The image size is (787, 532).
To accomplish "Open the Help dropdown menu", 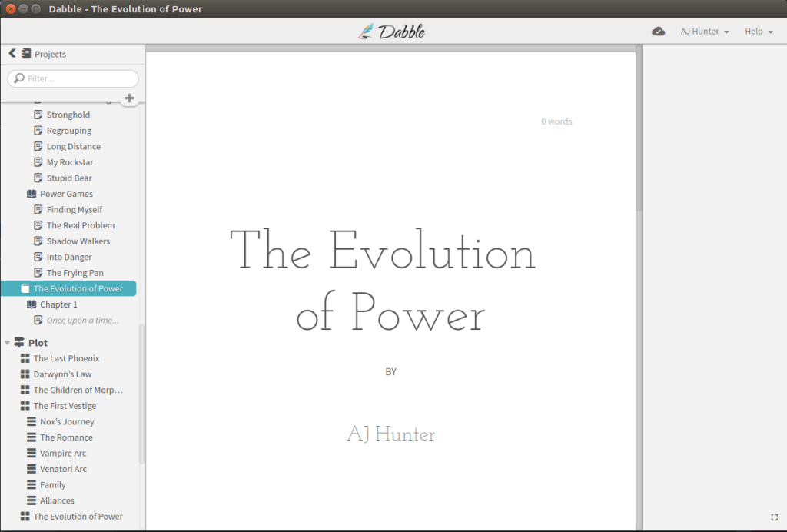I will [759, 32].
